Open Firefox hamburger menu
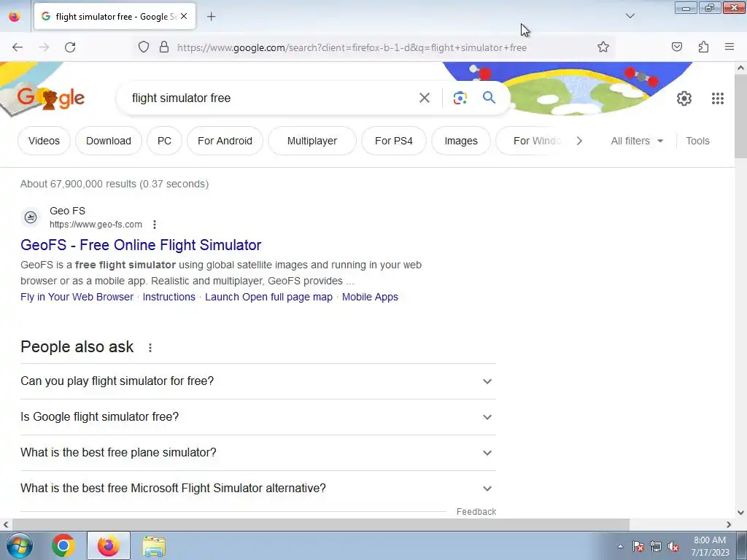The image size is (747, 560). [729, 47]
